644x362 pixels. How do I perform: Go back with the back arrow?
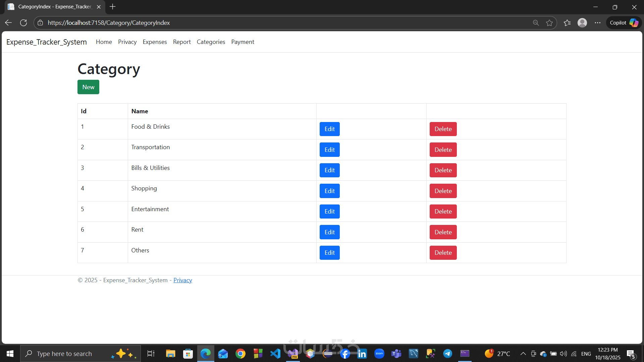(x=8, y=23)
